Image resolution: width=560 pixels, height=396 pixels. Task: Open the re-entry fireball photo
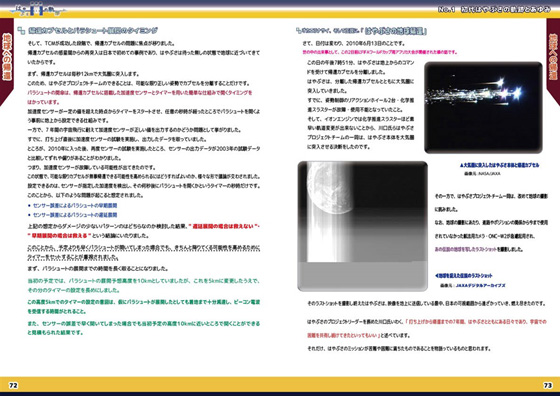[x=483, y=107]
